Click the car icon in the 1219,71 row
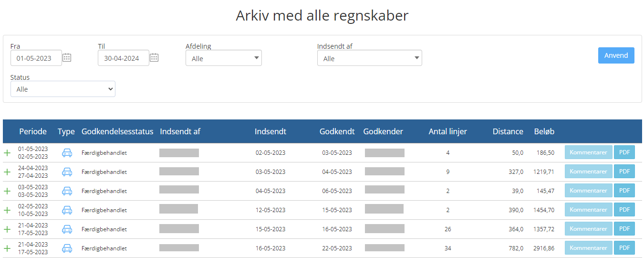 67,172
